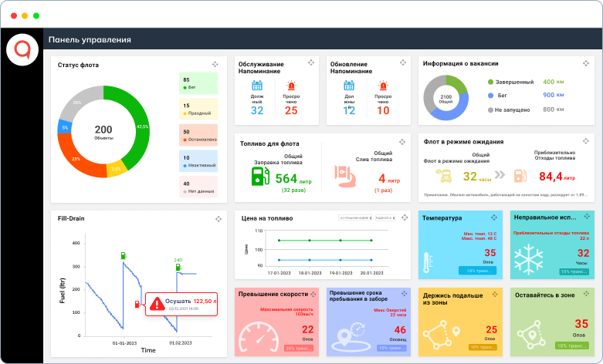
Task: Click the move icon on Оставайтесь в зоне card
Action: (x=586, y=294)
